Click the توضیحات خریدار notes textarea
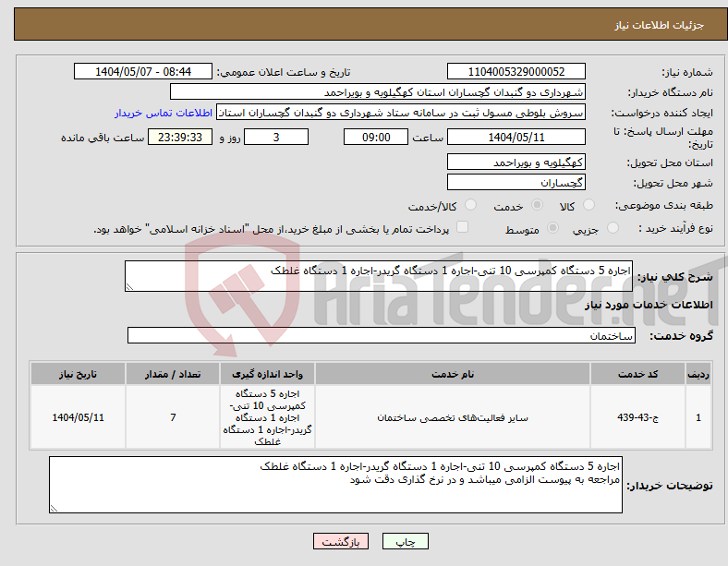The image size is (728, 566). coord(335,485)
